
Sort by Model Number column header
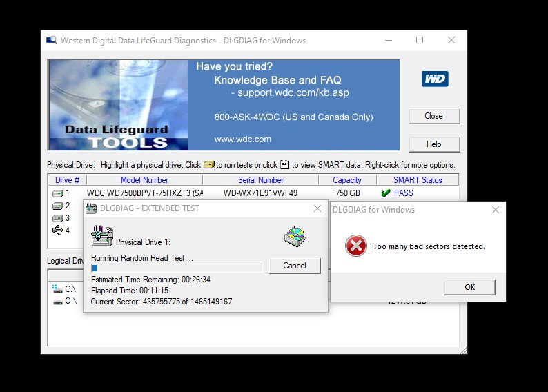144,180
